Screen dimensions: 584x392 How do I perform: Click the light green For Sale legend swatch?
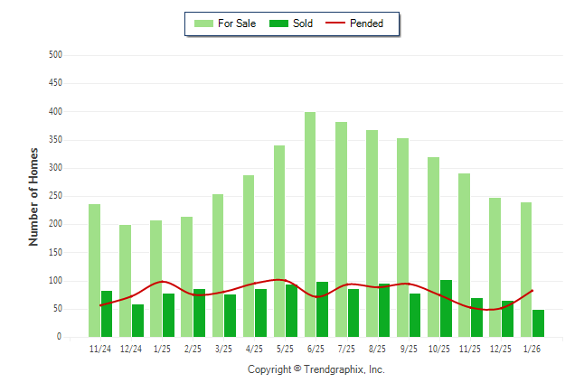coord(203,23)
